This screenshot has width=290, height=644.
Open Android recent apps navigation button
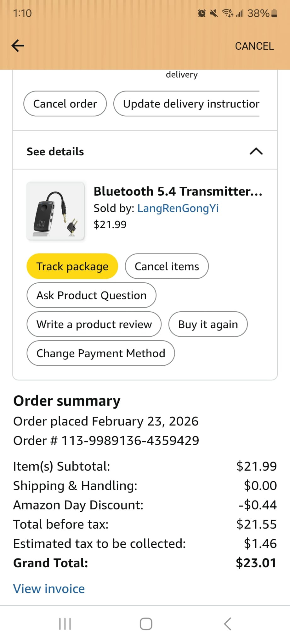(x=65, y=624)
